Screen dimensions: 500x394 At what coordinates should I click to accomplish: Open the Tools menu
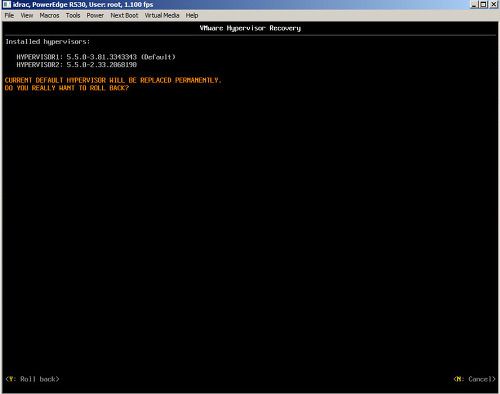(x=73, y=15)
